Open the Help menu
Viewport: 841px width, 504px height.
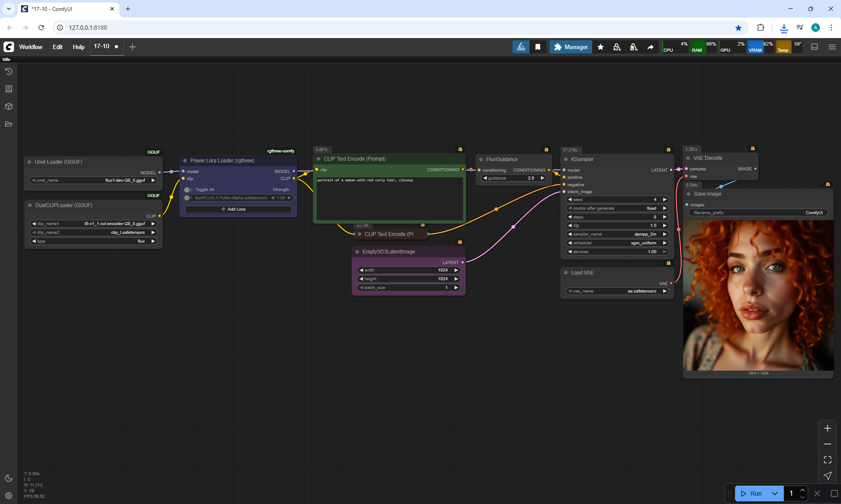point(78,47)
